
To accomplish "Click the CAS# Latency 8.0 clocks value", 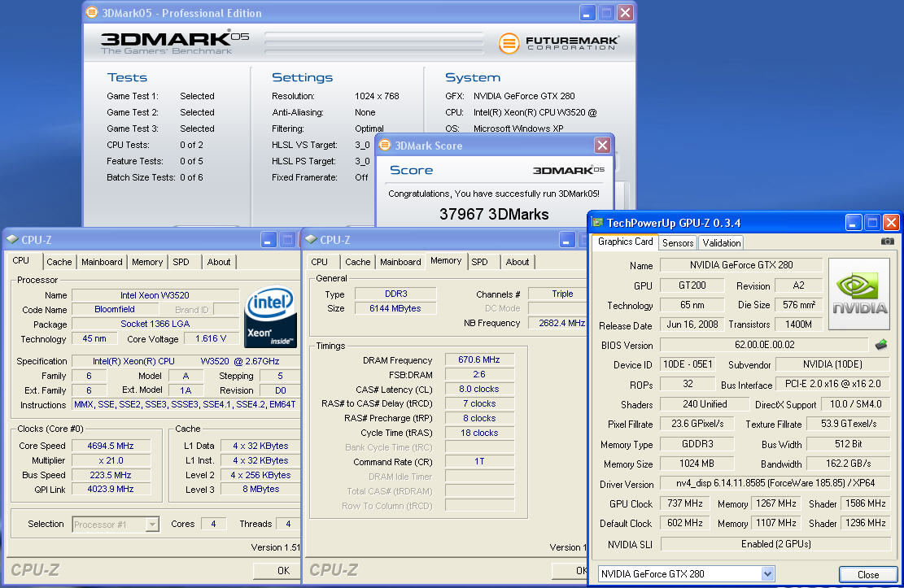I will [x=479, y=389].
